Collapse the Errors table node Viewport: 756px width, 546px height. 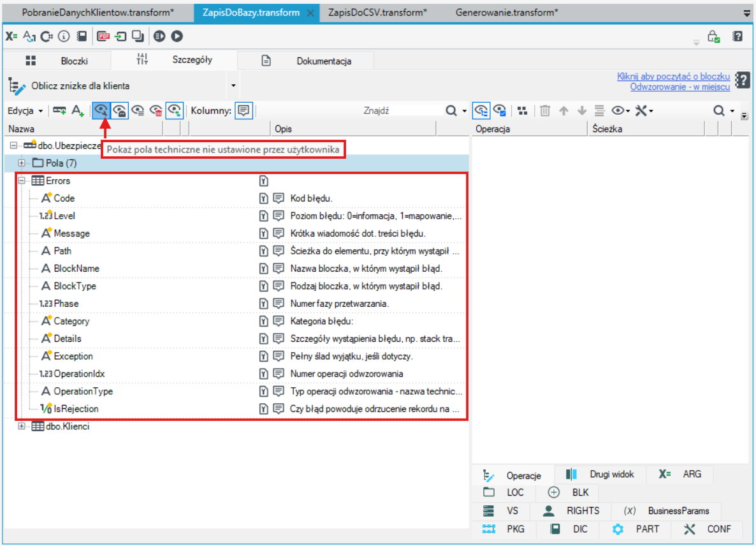point(22,181)
